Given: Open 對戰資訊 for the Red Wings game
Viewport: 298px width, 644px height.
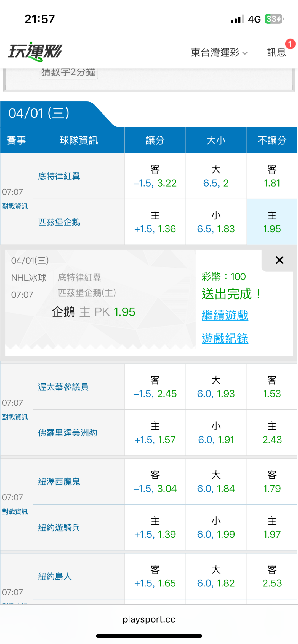Looking at the screenshot, I should tap(15, 206).
